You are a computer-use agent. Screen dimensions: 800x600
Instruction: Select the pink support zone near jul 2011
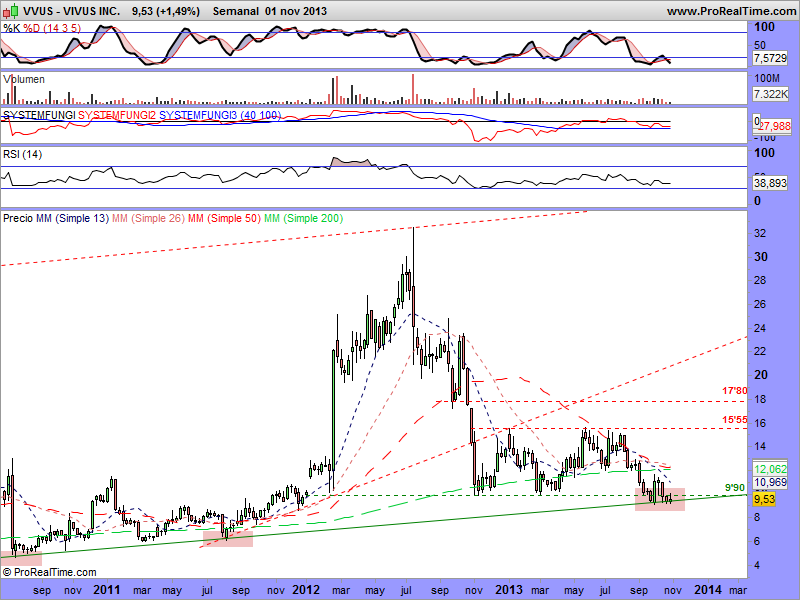(x=228, y=538)
